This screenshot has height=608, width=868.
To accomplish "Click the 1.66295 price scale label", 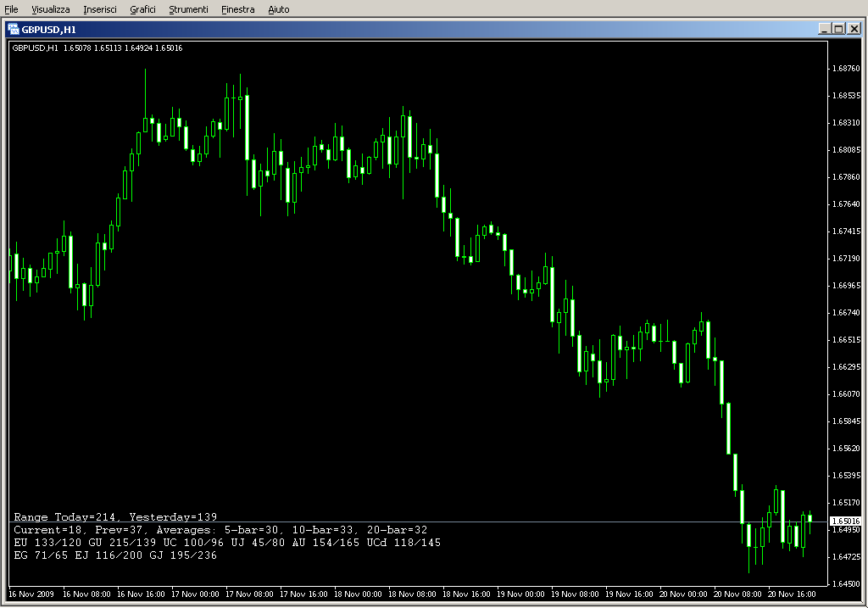I will (847, 367).
